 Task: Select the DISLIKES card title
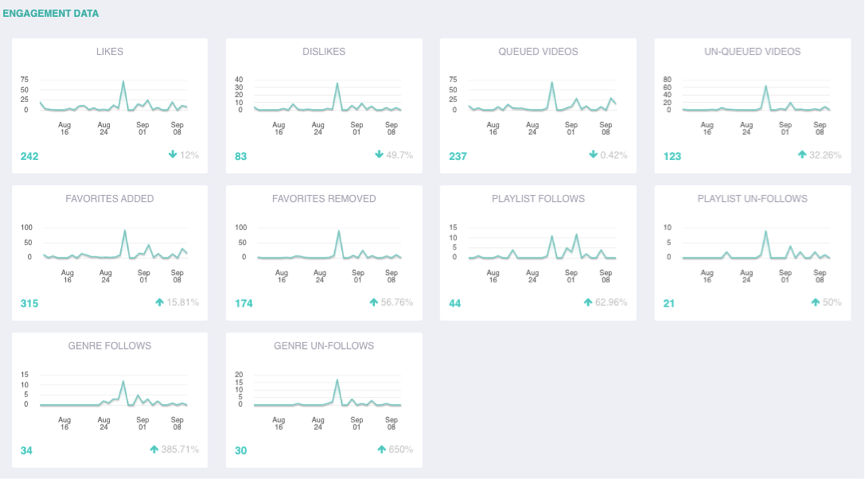tap(324, 51)
